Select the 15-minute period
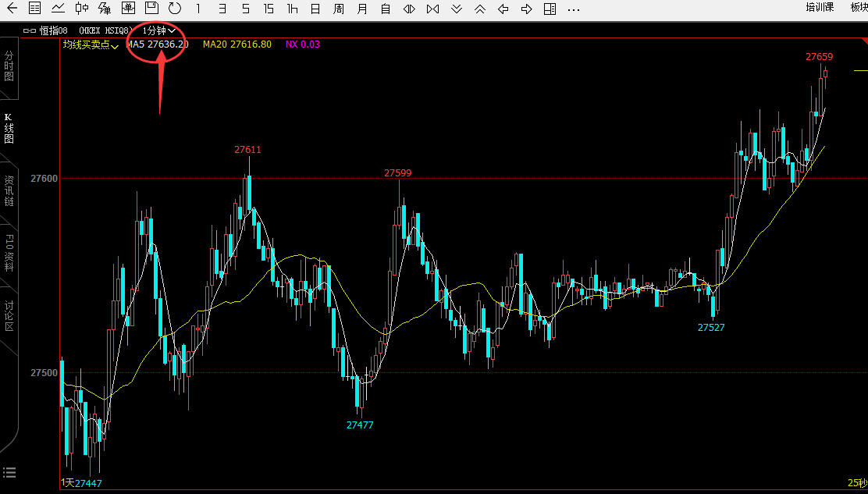Viewport: 868px width, 494px height. (269, 9)
